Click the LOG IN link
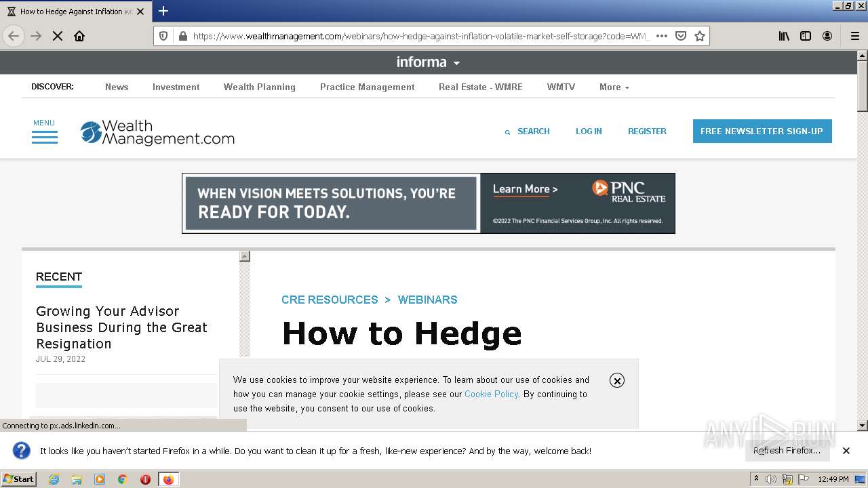The height and width of the screenshot is (488, 868). click(x=589, y=131)
